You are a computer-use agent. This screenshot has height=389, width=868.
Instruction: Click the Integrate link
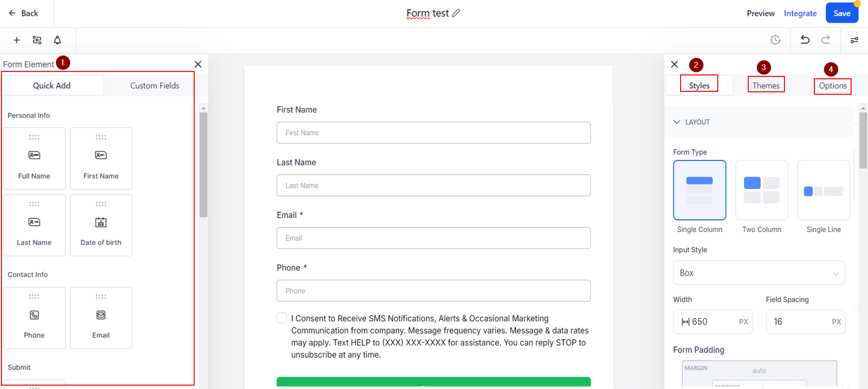800,14
